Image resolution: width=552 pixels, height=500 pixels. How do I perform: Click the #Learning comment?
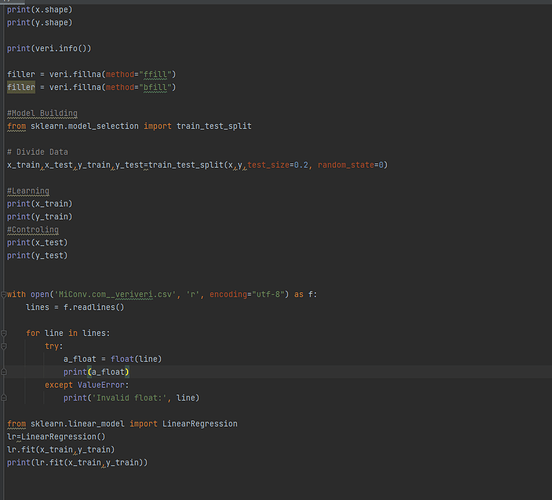pos(28,191)
